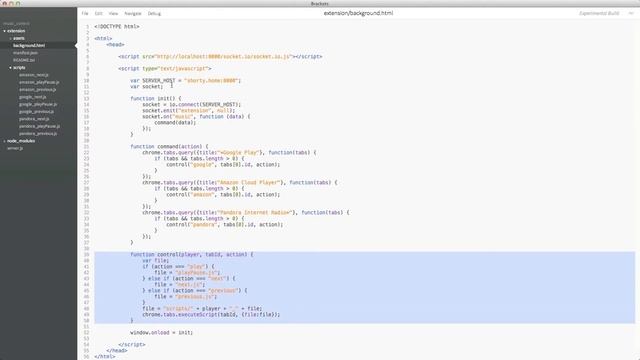Open pandora_previous.js script
This screenshot has width=640, height=360.
(x=38, y=133)
